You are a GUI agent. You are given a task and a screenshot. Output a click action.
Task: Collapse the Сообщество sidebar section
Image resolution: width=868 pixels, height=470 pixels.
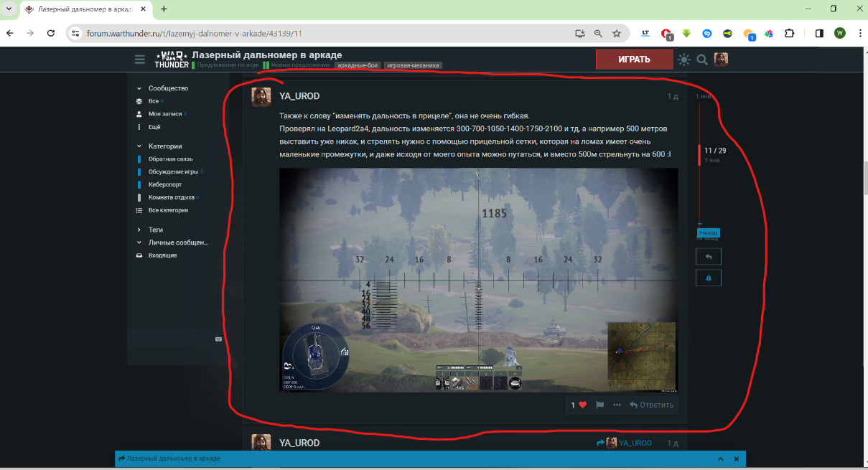click(x=139, y=88)
